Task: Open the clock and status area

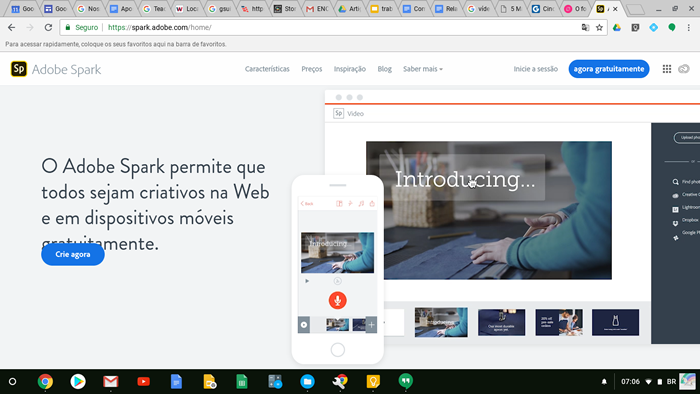Action: 655,382
